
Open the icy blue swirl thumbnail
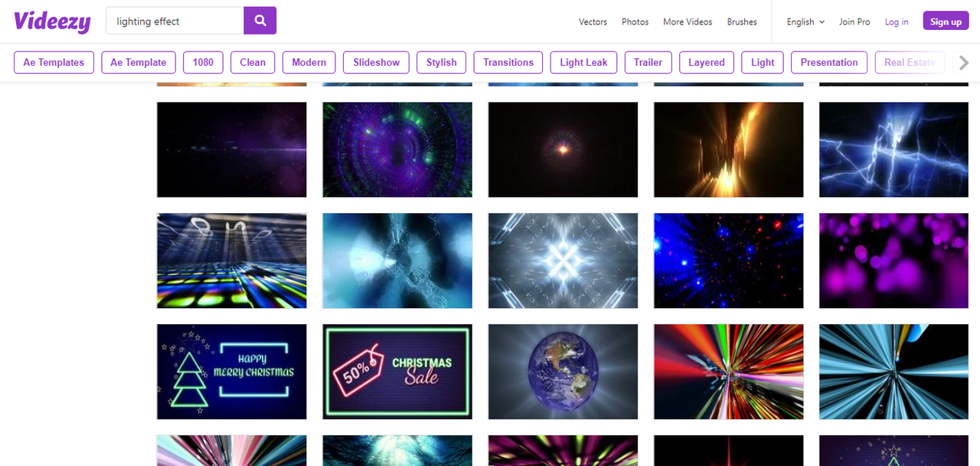(397, 261)
